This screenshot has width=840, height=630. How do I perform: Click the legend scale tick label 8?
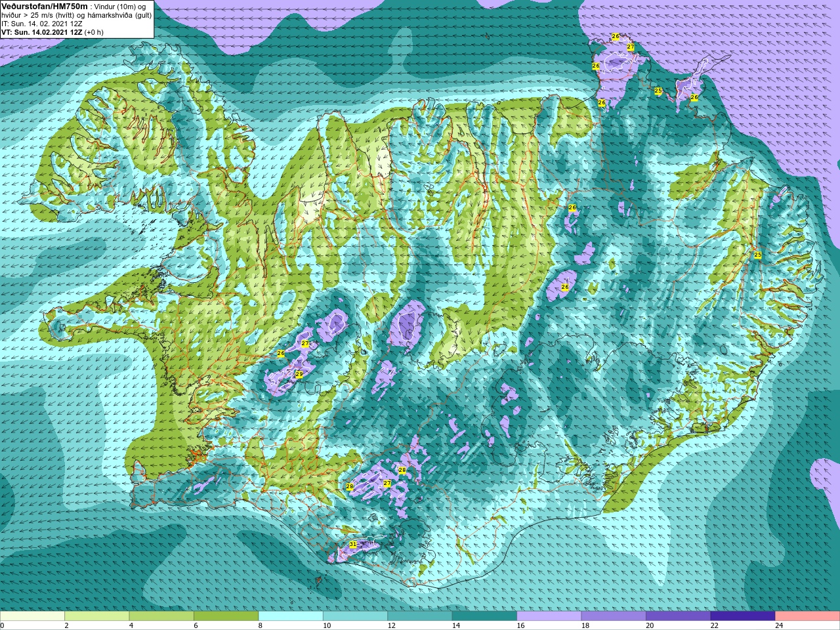261,625
